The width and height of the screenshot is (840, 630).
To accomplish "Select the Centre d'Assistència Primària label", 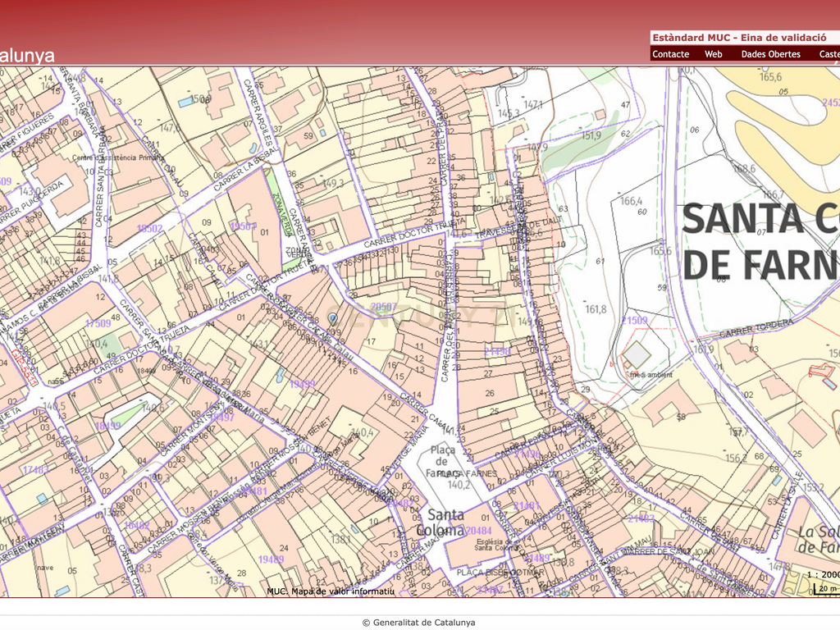I will coord(118,157).
